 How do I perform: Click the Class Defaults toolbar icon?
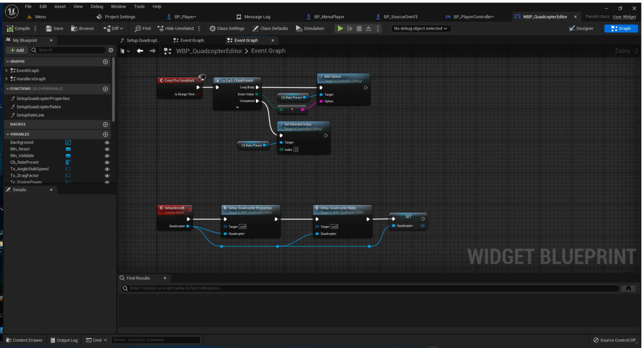(255, 28)
